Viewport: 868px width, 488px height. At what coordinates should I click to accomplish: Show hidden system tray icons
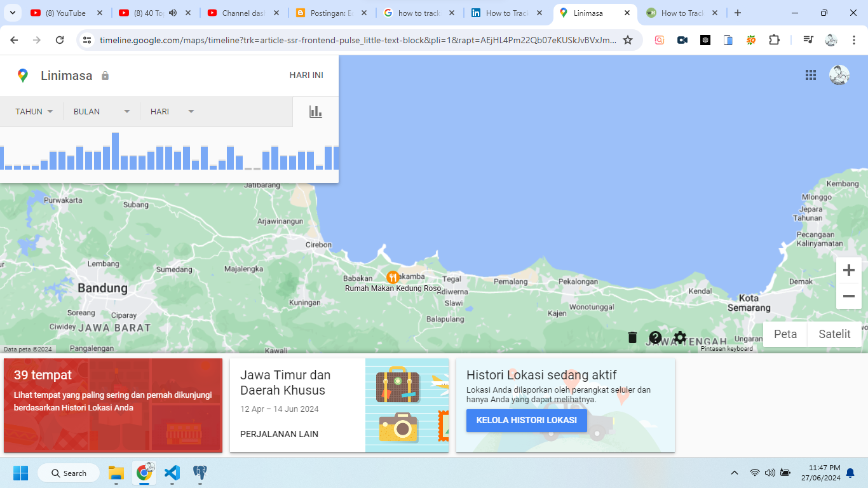[x=735, y=473]
